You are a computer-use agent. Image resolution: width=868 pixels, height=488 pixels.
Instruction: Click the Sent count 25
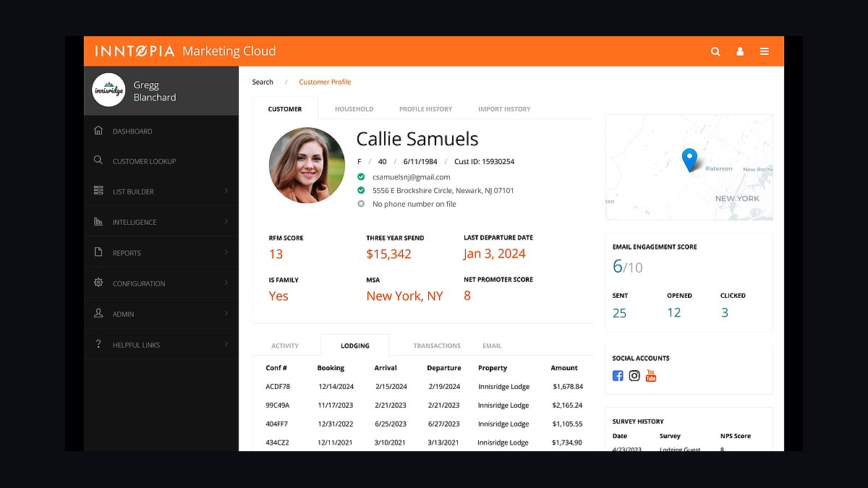click(x=619, y=313)
